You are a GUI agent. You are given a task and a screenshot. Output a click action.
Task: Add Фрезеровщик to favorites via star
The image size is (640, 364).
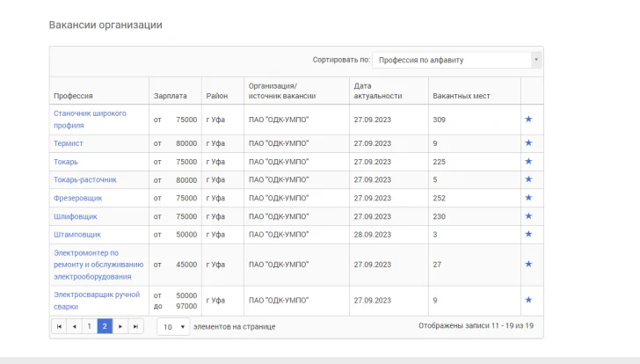pos(528,198)
